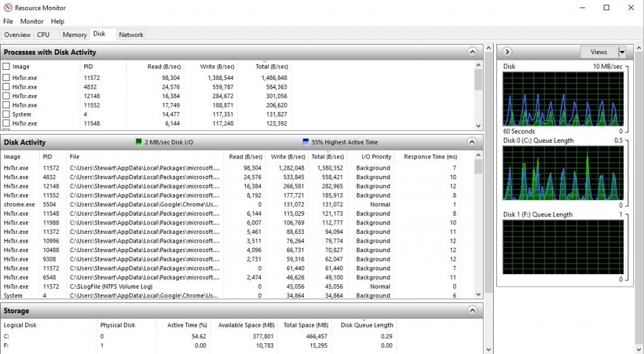Image resolution: width=644 pixels, height=354 pixels.
Task: Collapse the Storage section
Action: point(472,311)
